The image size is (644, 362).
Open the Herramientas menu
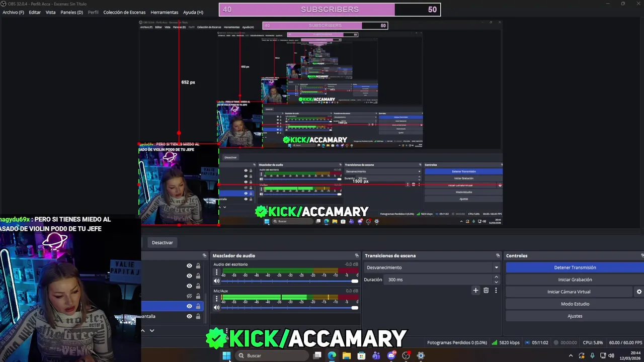(x=164, y=12)
